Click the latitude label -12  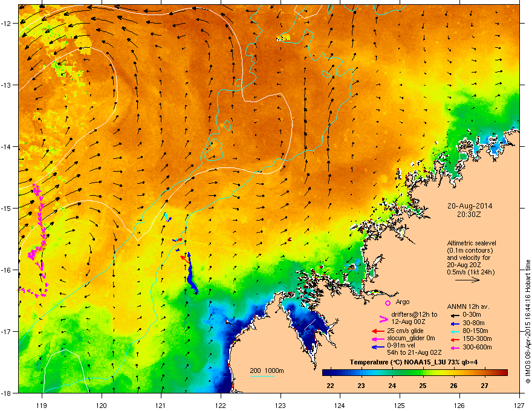click(6, 24)
